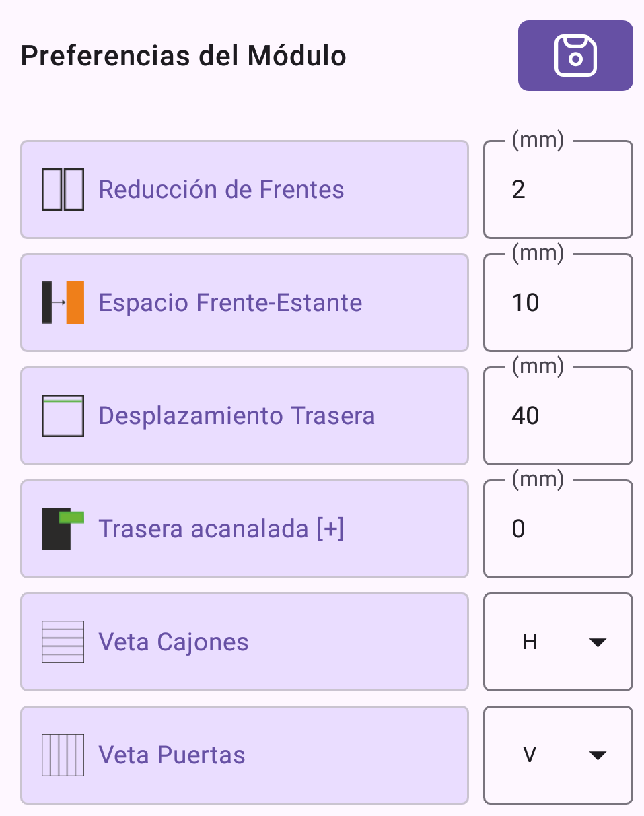Click the dropdown arrow next to H
Screen dimensions: 644x816
[598, 643]
